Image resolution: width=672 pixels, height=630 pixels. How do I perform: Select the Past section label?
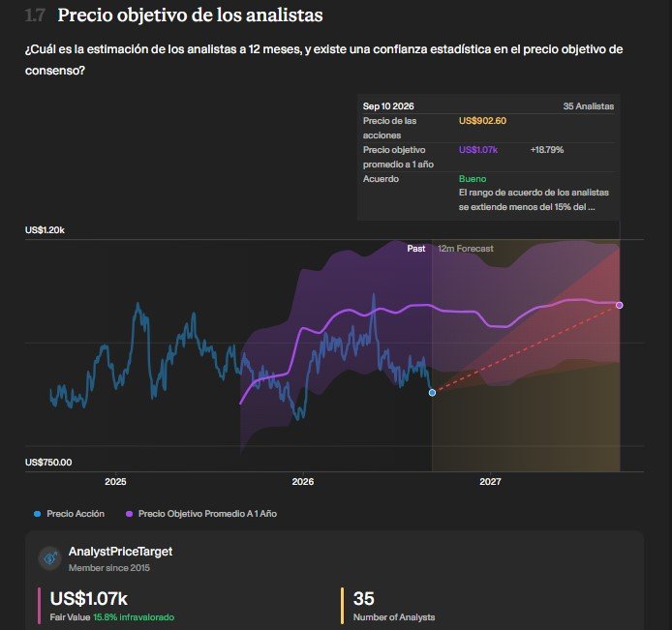point(416,249)
